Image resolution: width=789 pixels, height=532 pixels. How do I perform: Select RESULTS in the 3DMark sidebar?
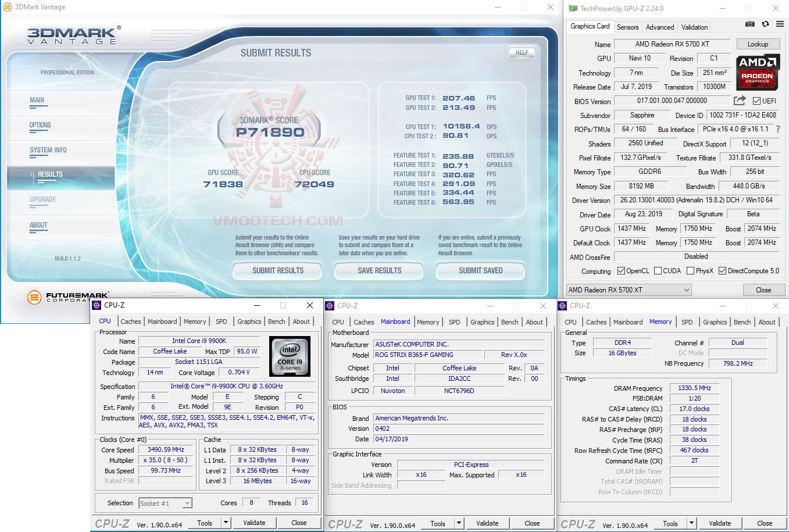[x=49, y=174]
